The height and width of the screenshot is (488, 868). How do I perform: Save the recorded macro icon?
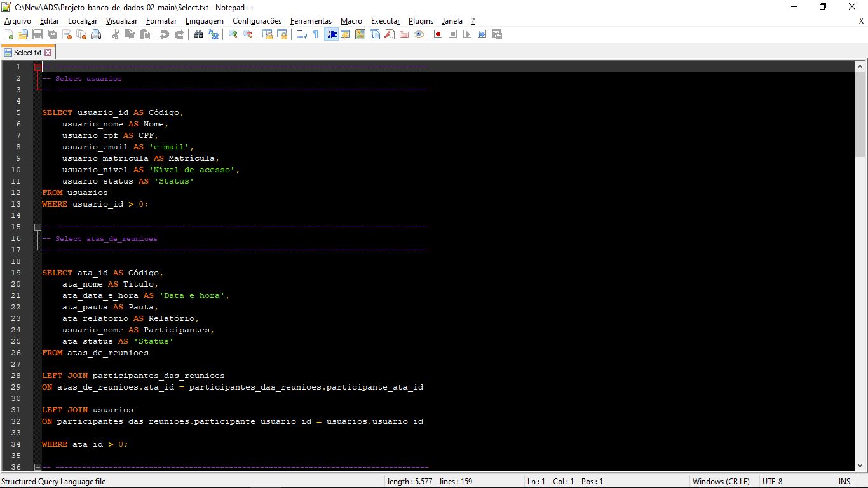click(x=496, y=34)
